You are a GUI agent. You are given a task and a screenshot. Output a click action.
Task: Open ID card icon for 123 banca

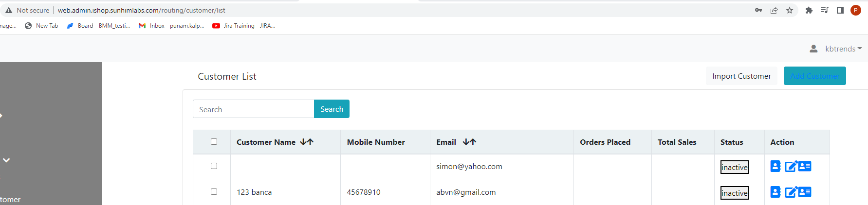pyautogui.click(x=805, y=192)
